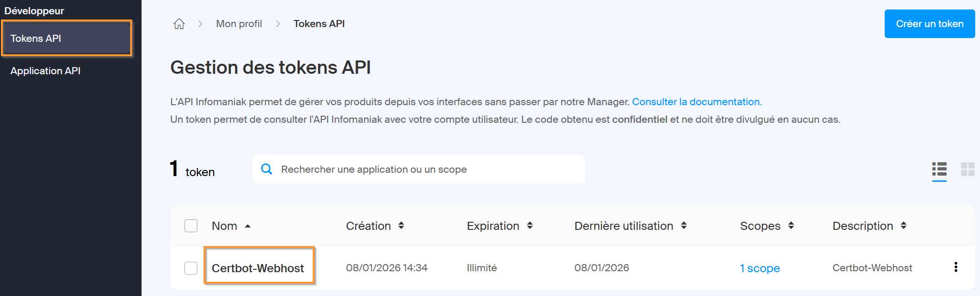Click the Développeur sidebar heading
The image size is (980, 296).
point(34,10)
